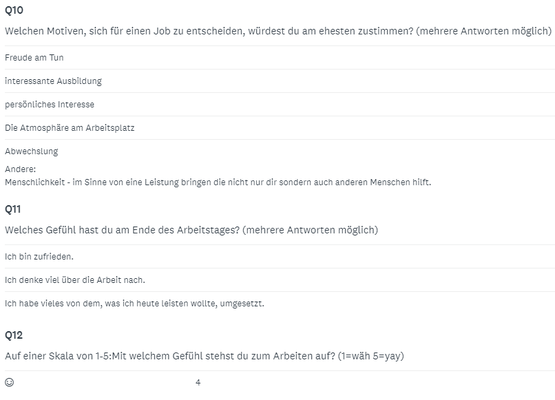555x400 pixels.
Task: Select the 'Auf einer Skala von 1-5' question
Action: (205, 356)
